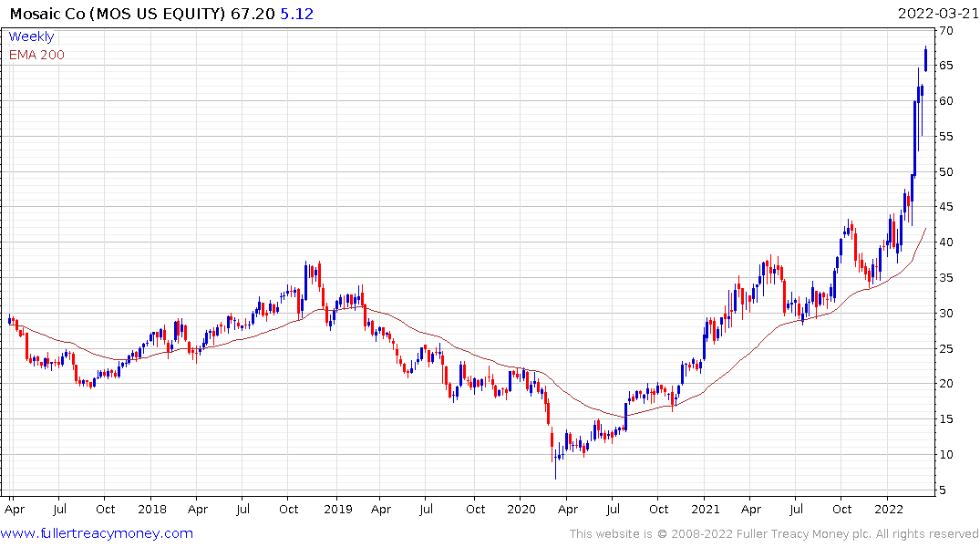Click the 'EMA 200' legend label

[x=36, y=55]
